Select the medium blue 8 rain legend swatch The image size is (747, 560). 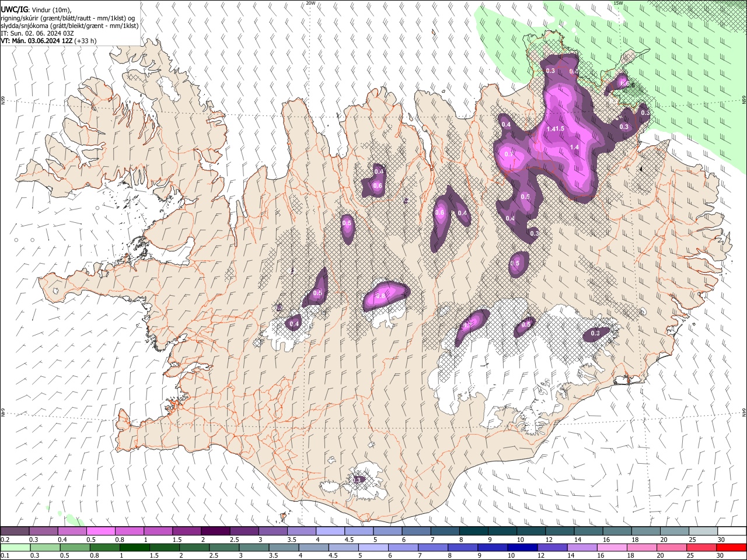tap(462, 547)
